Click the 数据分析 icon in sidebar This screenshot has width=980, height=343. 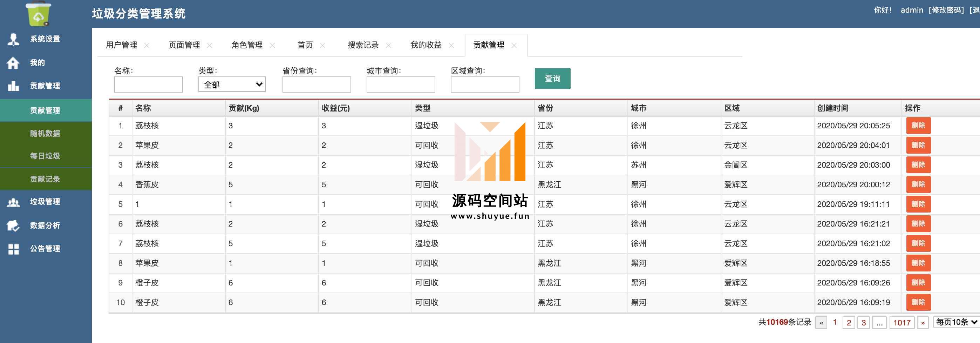click(13, 226)
